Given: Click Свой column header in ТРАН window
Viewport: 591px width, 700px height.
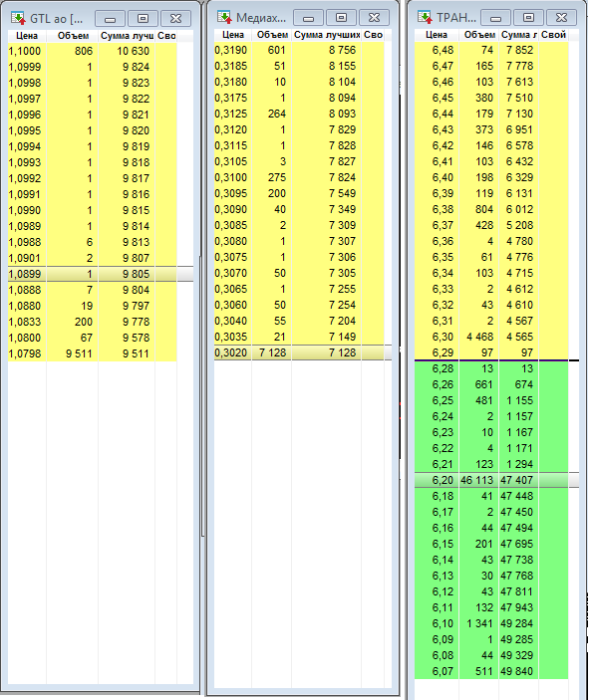Looking at the screenshot, I should pos(553,35).
